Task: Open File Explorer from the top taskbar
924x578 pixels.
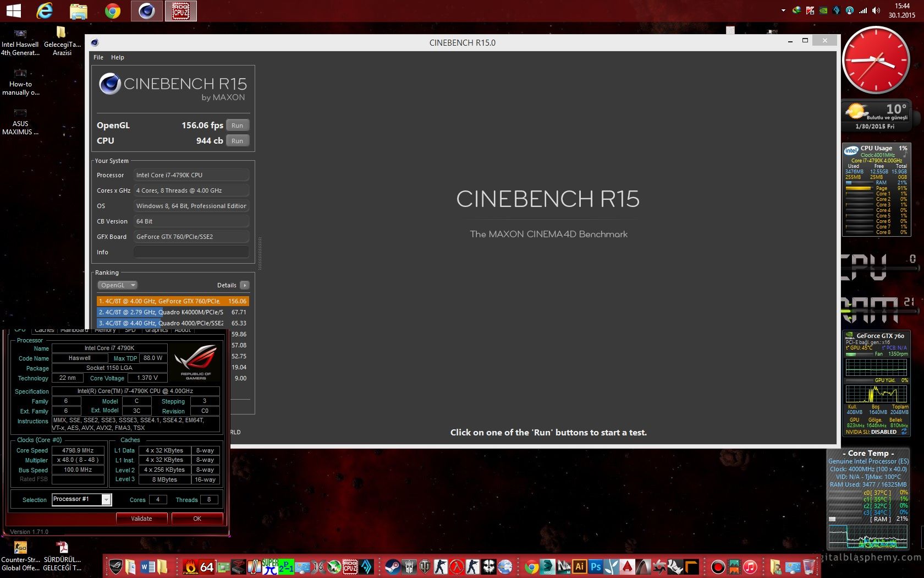Action: [79, 11]
